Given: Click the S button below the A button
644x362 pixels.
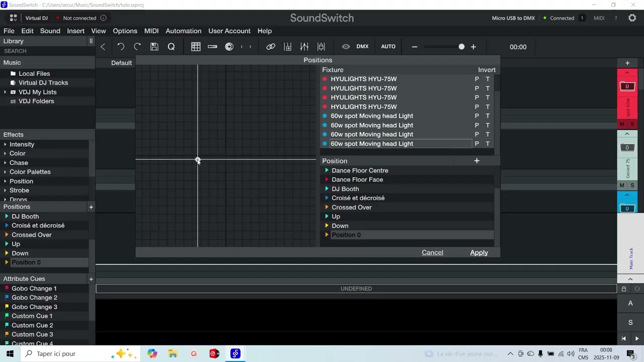Looking at the screenshot, I should pyautogui.click(x=630, y=322).
